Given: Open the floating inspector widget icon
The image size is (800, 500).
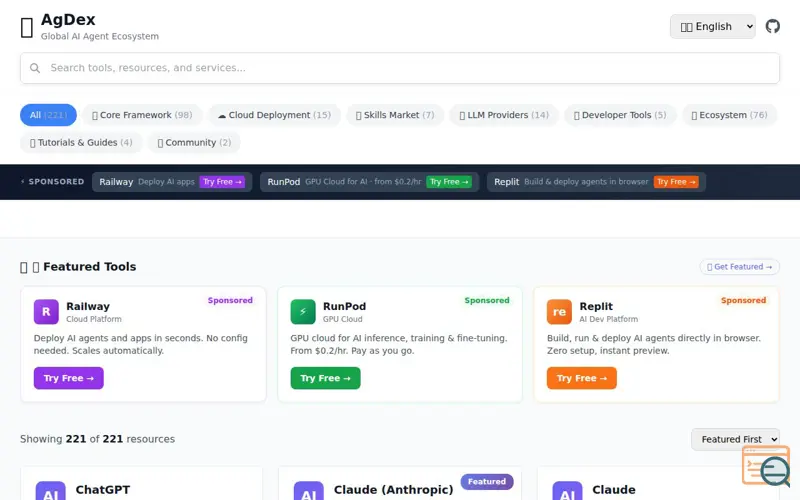Looking at the screenshot, I should pos(766,465).
